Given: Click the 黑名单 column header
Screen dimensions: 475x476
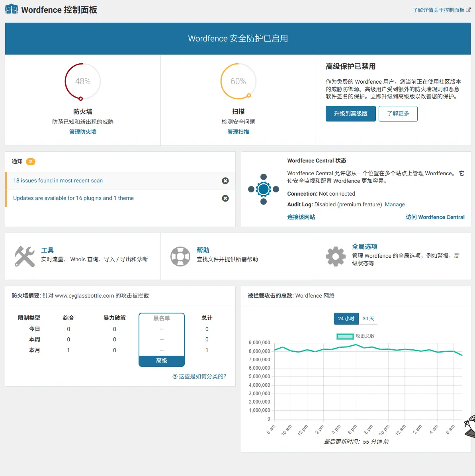Looking at the screenshot, I should coord(162,318).
